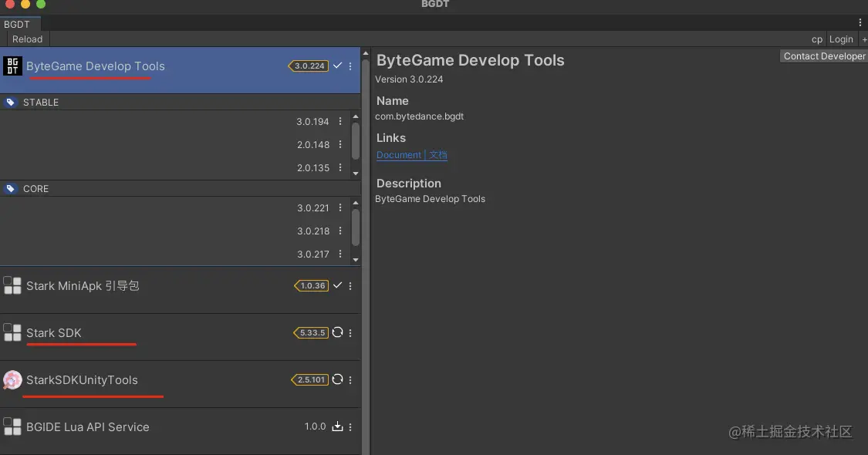Click the Version 3.0.224 text in details

pyautogui.click(x=409, y=79)
